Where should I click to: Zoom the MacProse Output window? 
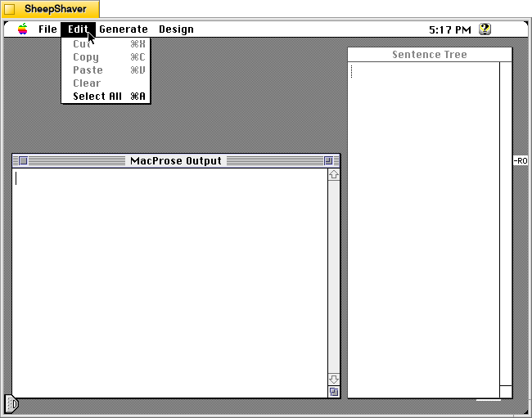pos(328,160)
